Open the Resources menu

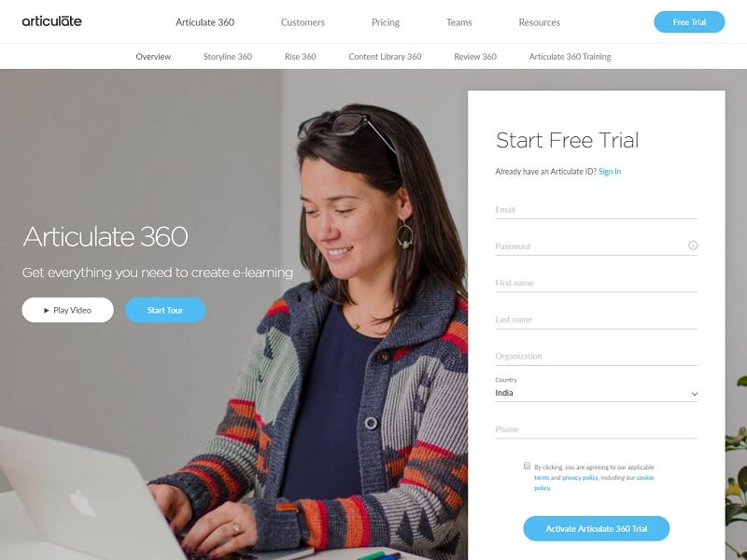tap(540, 22)
